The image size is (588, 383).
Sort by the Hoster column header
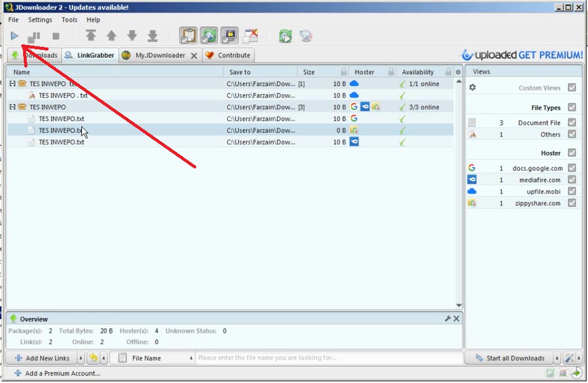coord(364,72)
